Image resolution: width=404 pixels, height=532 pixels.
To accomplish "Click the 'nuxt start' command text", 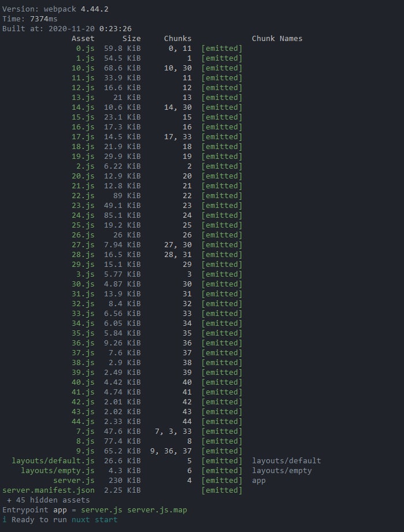I will (x=94, y=520).
